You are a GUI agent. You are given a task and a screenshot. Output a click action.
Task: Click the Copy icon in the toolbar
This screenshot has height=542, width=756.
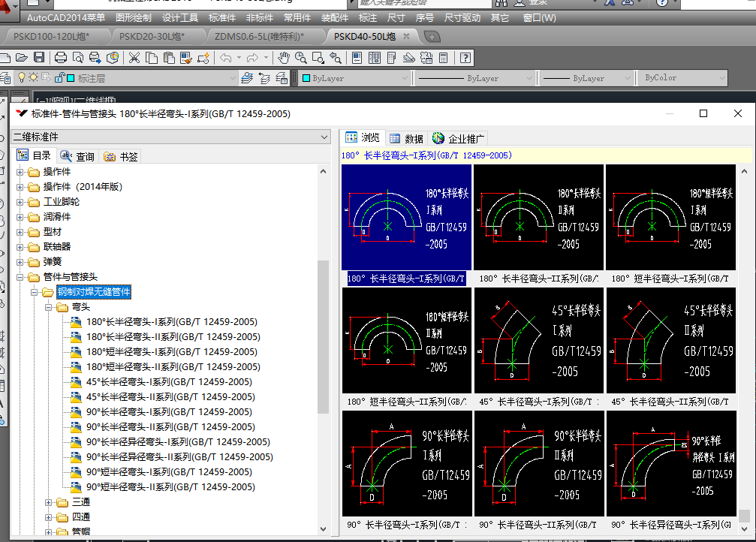click(152, 58)
